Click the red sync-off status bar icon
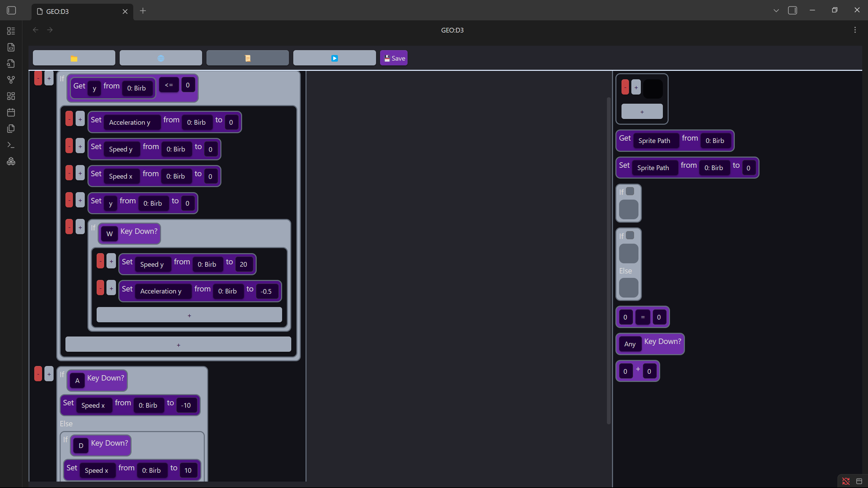This screenshot has width=868, height=488. [x=846, y=481]
